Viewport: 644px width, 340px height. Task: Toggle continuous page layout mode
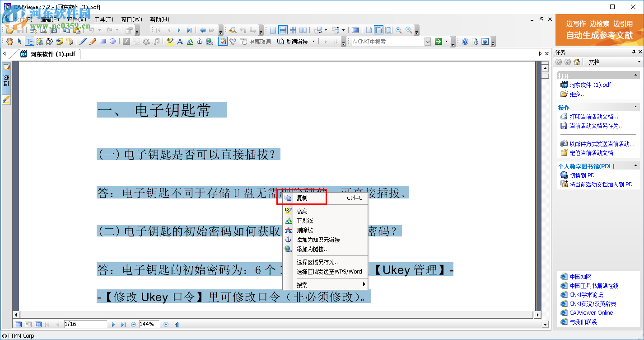283,30
